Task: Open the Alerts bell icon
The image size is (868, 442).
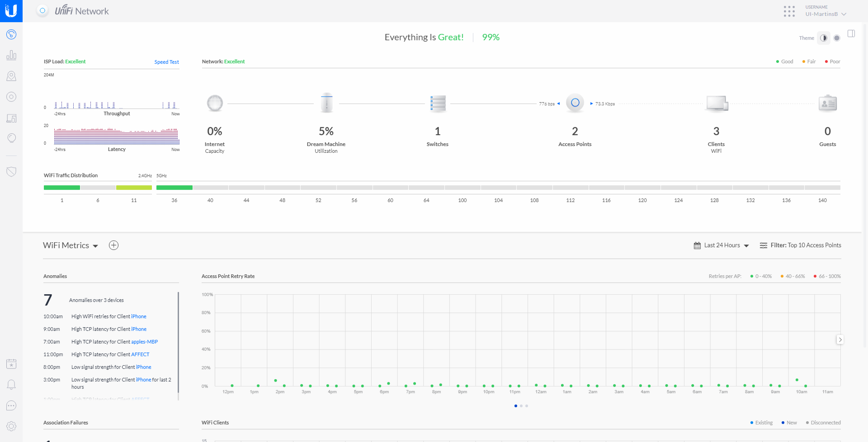Action: coord(11,385)
